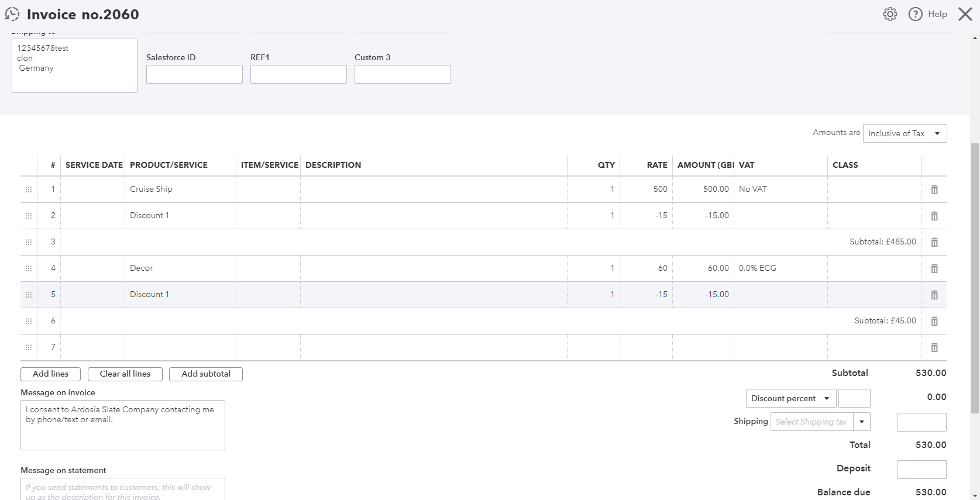Open the Amounts are tax dropdown
Screen dimensions: 980x500
[905, 133]
